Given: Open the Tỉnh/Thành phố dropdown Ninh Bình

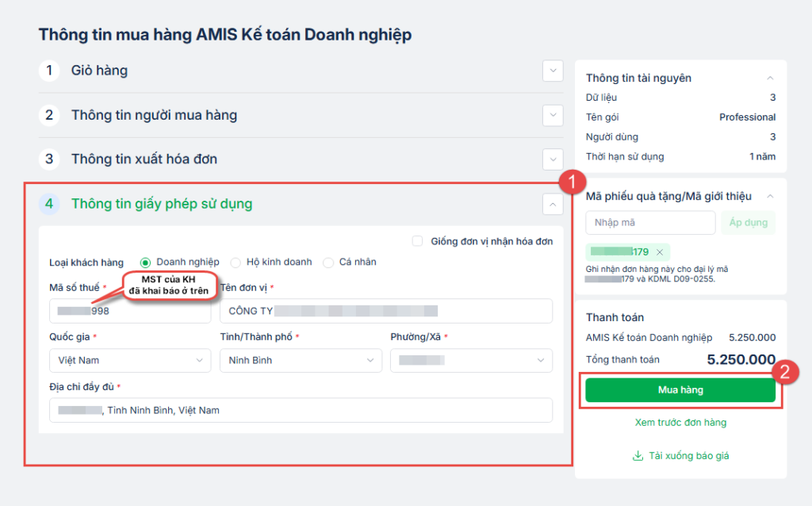Looking at the screenshot, I should click(301, 361).
